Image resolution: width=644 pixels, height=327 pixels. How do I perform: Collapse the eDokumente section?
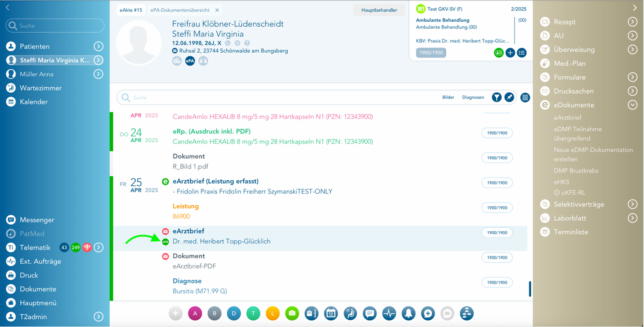(x=632, y=105)
